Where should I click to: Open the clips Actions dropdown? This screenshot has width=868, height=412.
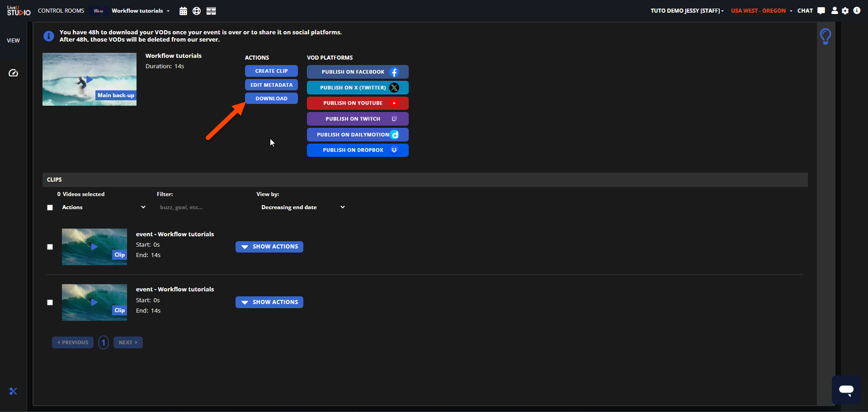104,207
